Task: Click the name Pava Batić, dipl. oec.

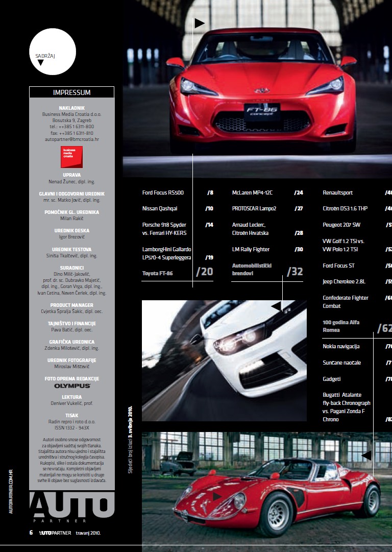Action: coord(72,330)
